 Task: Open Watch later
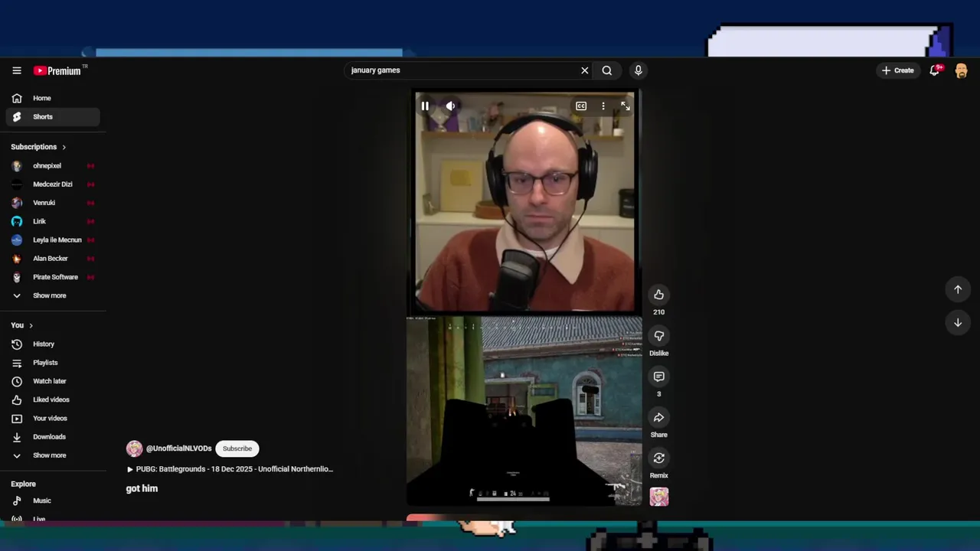click(53, 381)
